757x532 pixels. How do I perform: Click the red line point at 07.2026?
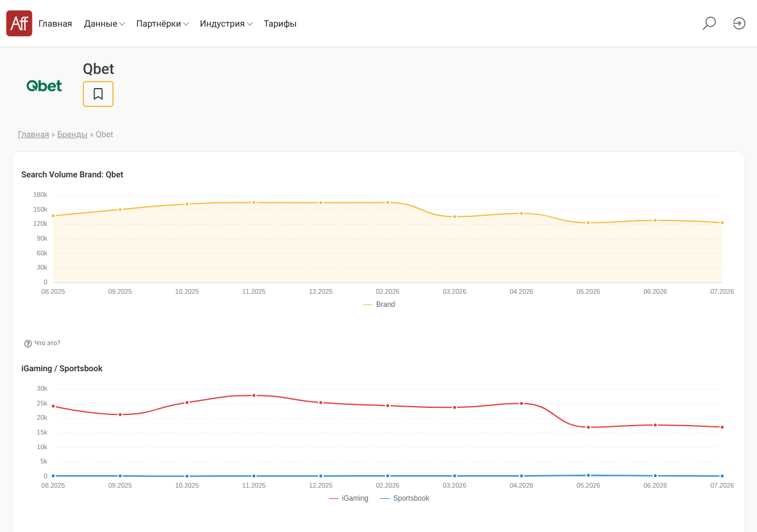click(x=722, y=427)
